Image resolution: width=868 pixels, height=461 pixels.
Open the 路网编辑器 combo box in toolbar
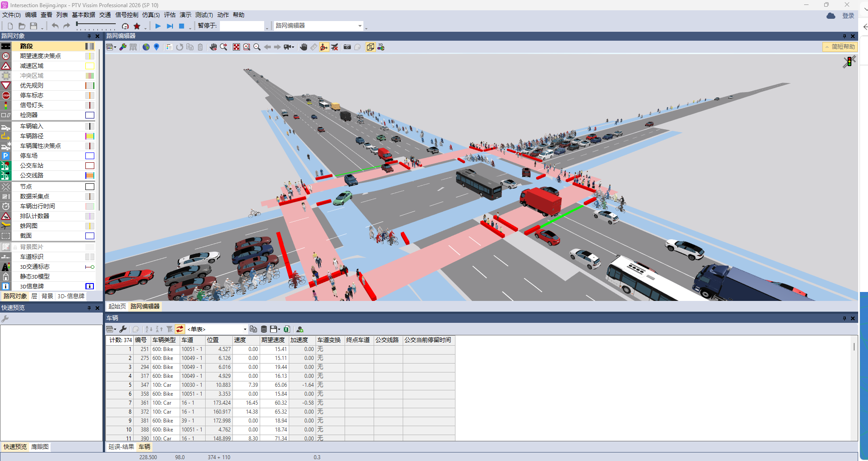(318, 26)
